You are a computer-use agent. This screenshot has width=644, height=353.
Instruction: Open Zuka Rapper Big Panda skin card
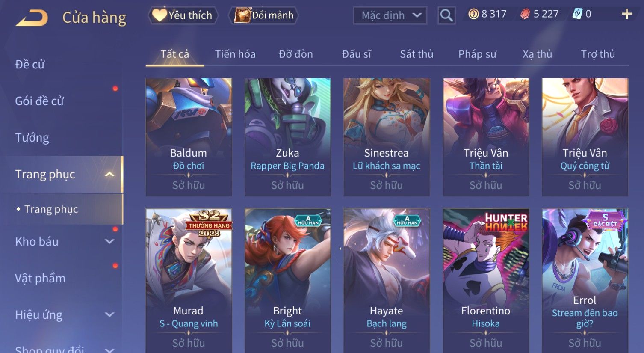pyautogui.click(x=287, y=137)
